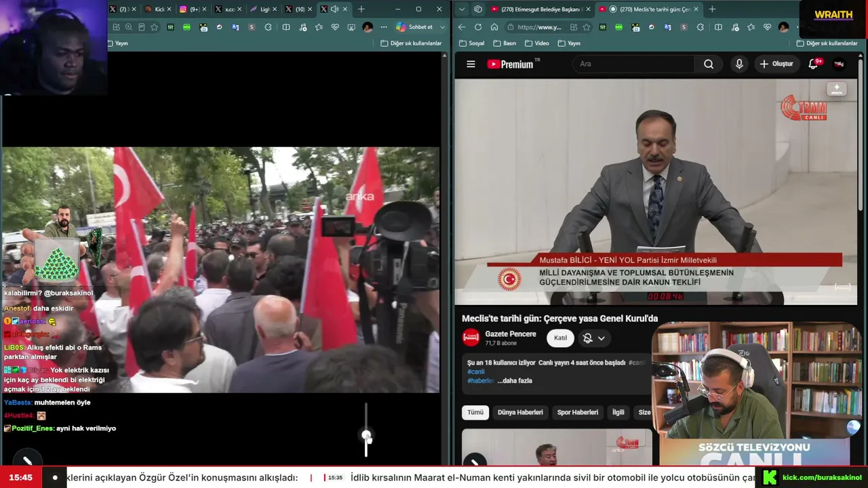Toggle favorite star in right browser address bar

[x=587, y=27]
